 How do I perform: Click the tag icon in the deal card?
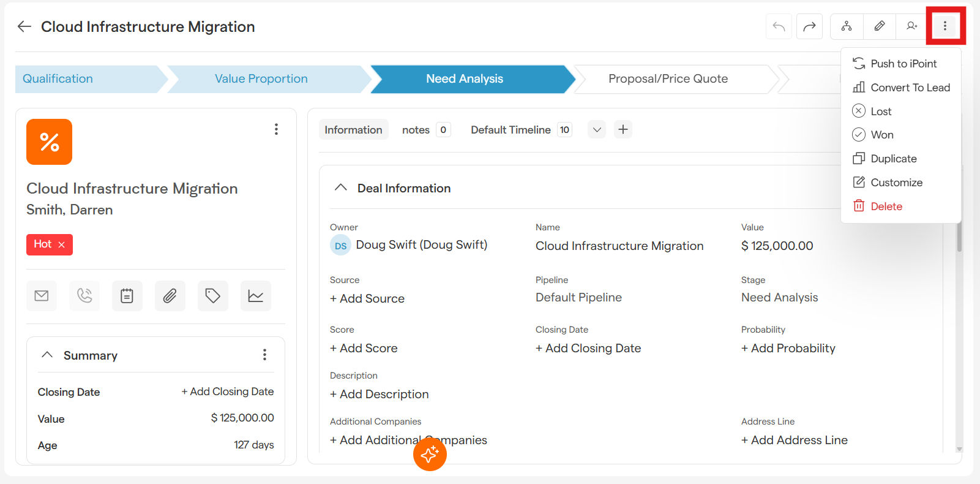point(212,296)
